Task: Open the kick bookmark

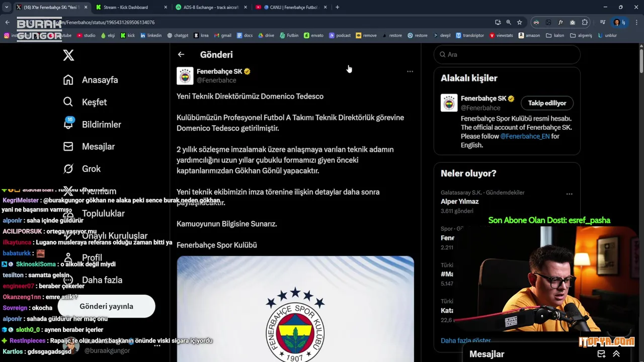Action: [128, 36]
